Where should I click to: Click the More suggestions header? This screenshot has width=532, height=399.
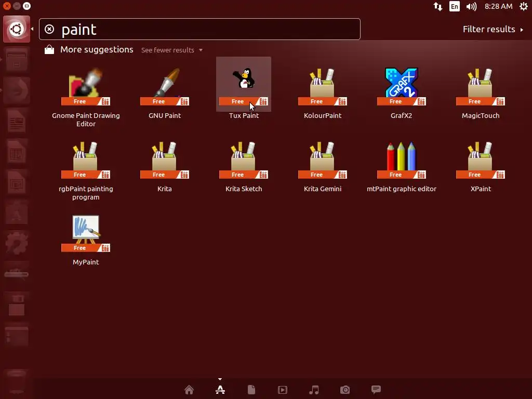(97, 49)
